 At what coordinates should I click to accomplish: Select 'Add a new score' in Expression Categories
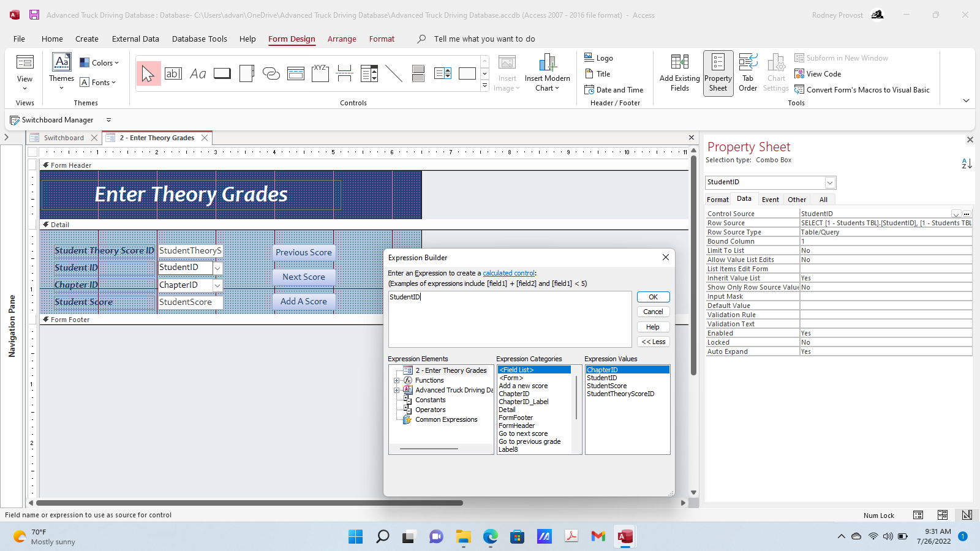[523, 386]
